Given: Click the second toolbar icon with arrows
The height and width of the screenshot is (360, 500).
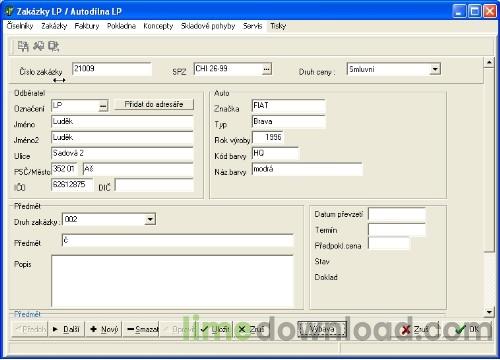Looking at the screenshot, I should click(39, 46).
